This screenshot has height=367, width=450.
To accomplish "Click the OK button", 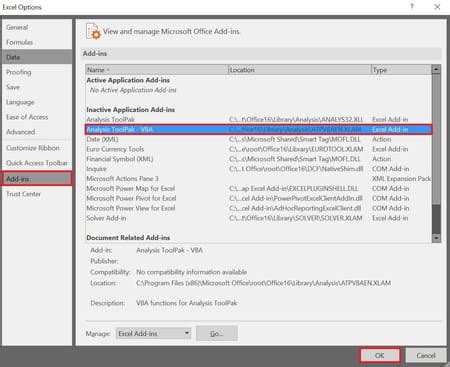I will pos(380,355).
